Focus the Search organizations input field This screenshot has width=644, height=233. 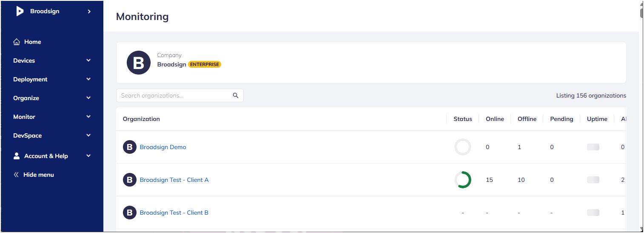click(180, 95)
